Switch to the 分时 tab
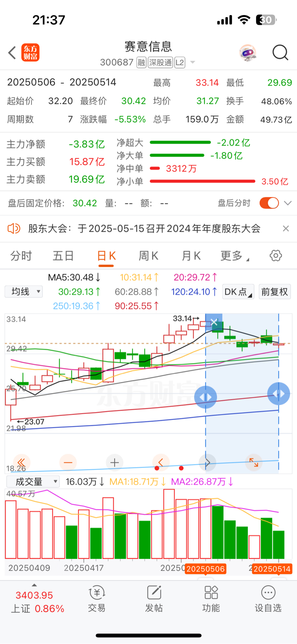Screen dimensions: 297x644 [21, 256]
